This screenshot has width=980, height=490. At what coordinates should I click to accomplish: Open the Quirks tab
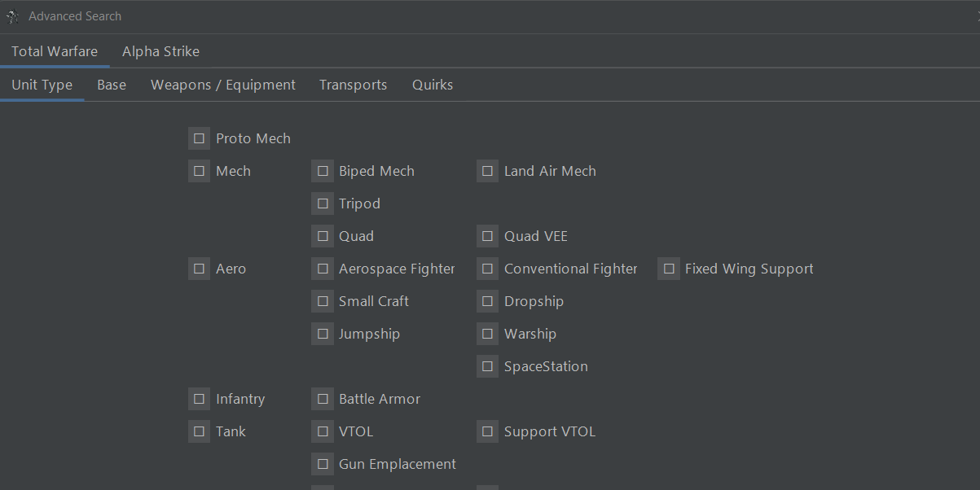point(433,84)
